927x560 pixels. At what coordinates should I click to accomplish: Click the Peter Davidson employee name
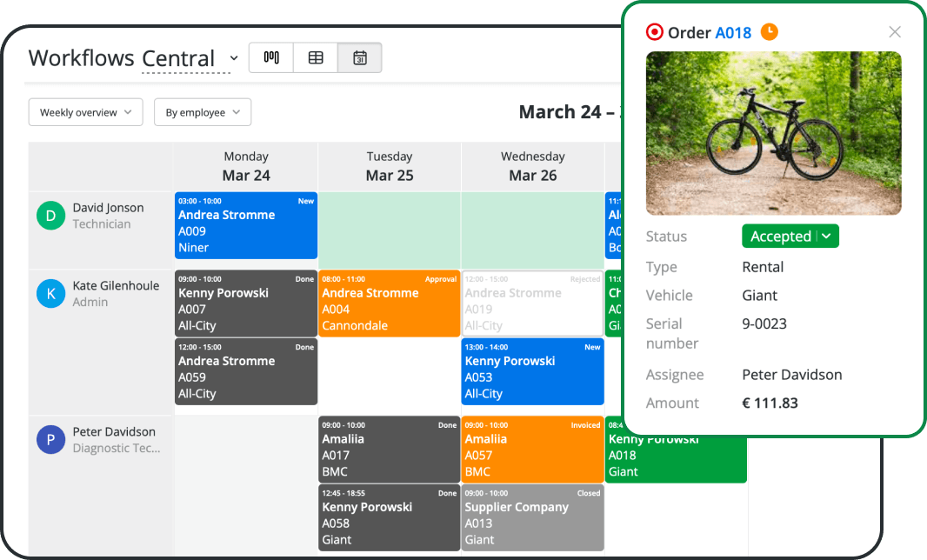pyautogui.click(x=114, y=431)
